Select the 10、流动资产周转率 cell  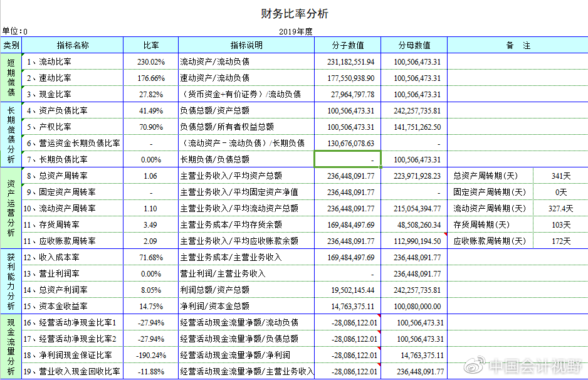click(x=72, y=208)
